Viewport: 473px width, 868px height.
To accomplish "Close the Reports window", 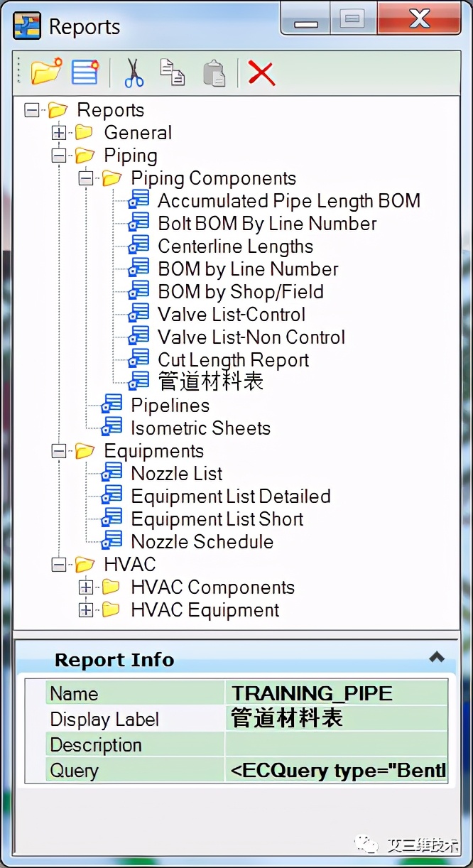I will [x=420, y=19].
